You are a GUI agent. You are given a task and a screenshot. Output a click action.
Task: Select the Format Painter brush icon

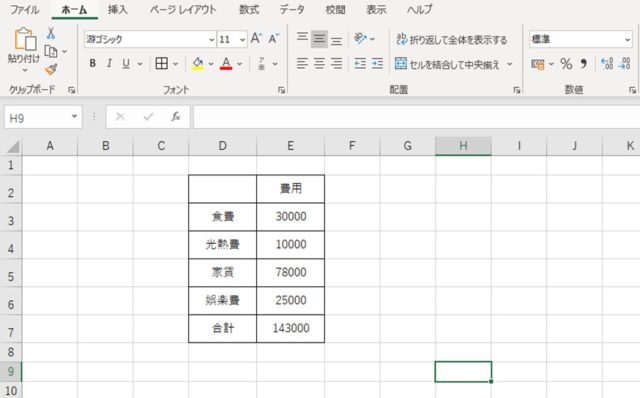51,69
